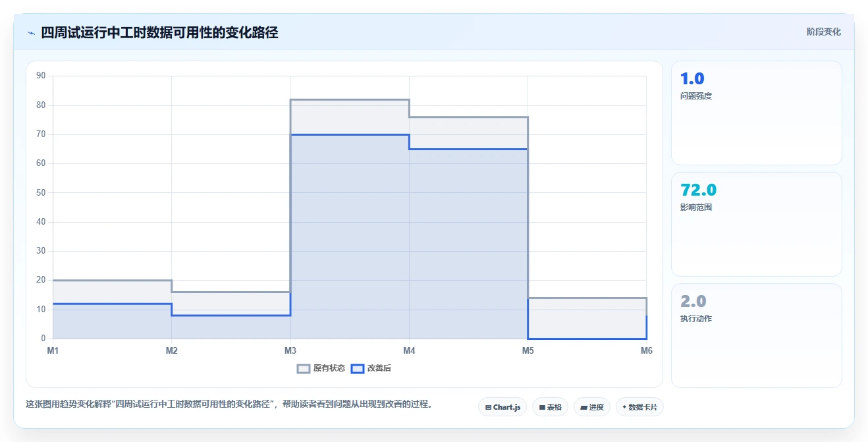Click the chart description sentence below the chart
The width and height of the screenshot is (868, 442).
pyautogui.click(x=229, y=404)
